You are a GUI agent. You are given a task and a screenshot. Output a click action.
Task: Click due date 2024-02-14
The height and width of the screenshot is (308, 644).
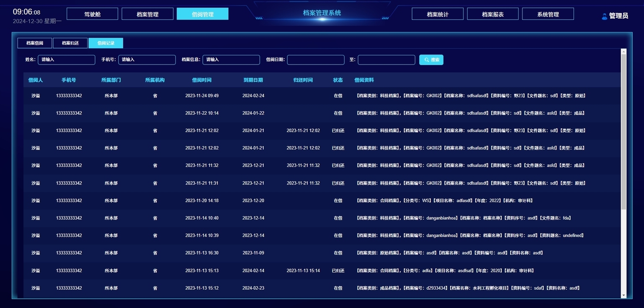[x=253, y=271]
